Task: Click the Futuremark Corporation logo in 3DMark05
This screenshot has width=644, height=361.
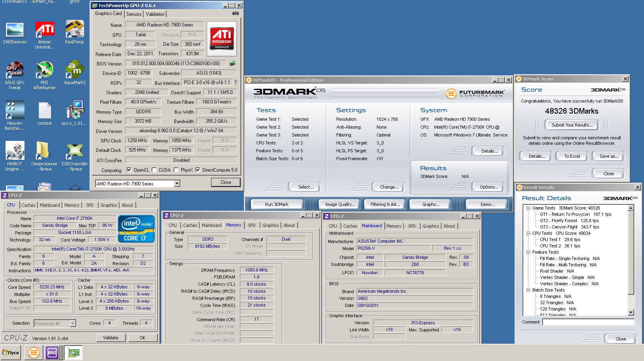Action: [x=476, y=94]
